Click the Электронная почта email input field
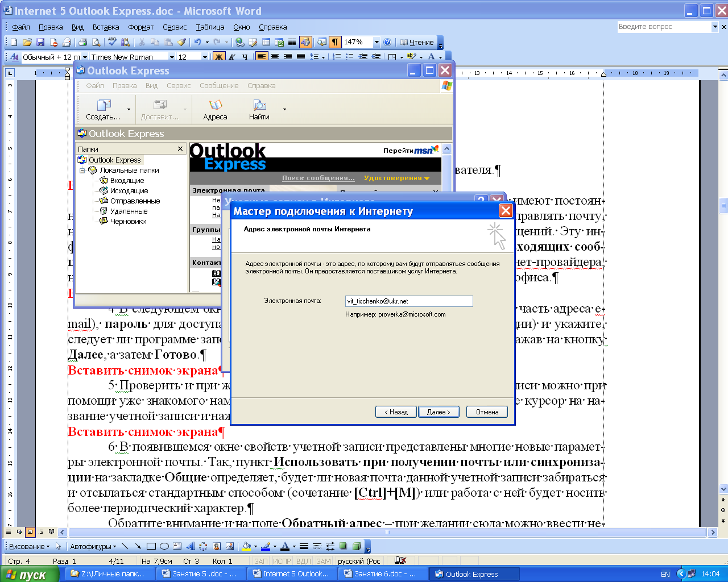This screenshot has width=728, height=582. click(x=409, y=301)
